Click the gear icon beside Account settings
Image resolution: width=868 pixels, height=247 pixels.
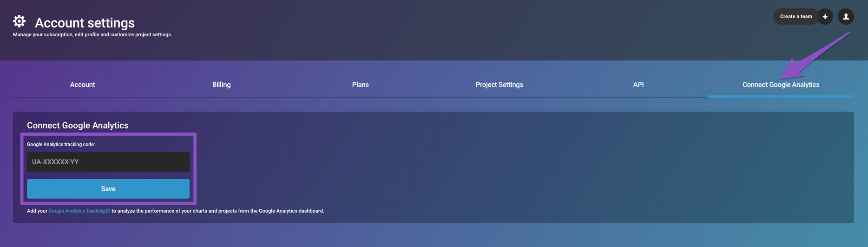point(19,21)
